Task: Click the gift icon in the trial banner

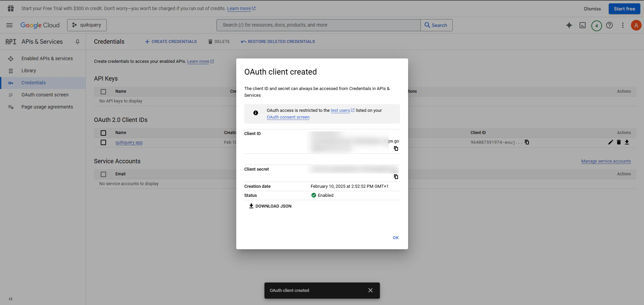Action: click(11, 8)
